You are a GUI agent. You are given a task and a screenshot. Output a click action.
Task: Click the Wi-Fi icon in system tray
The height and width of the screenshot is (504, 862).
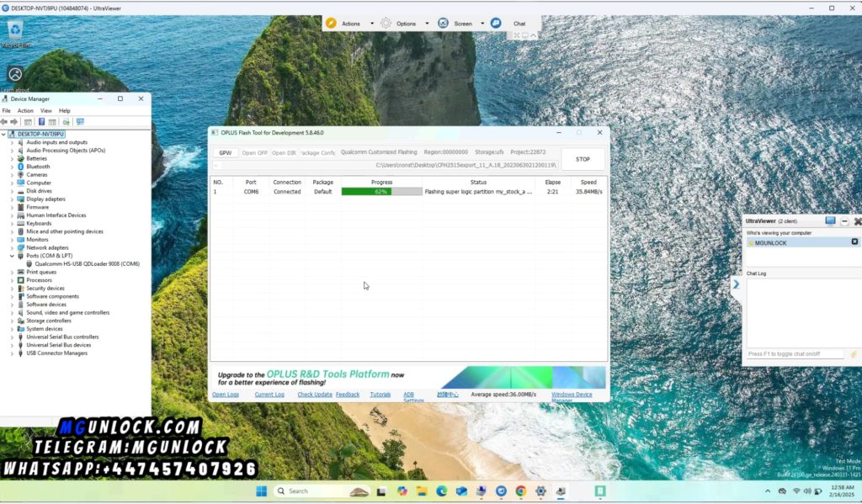796,491
